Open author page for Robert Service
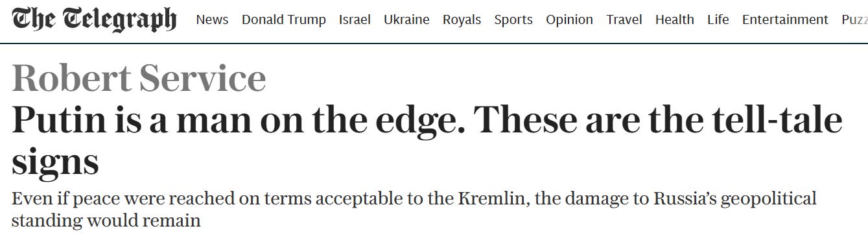This screenshot has height=246, width=868. pos(139,79)
